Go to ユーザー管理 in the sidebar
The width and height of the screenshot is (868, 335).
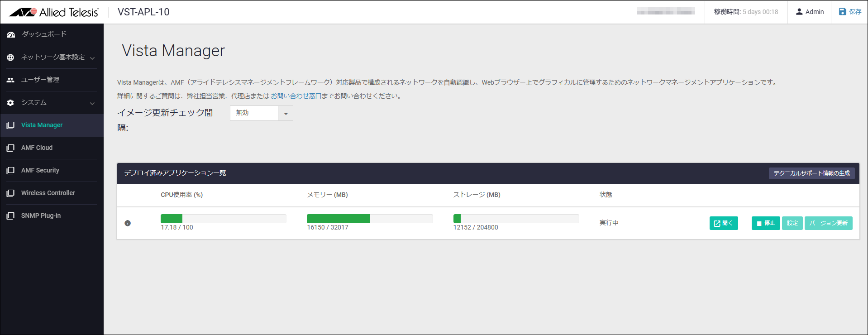pyautogui.click(x=40, y=80)
